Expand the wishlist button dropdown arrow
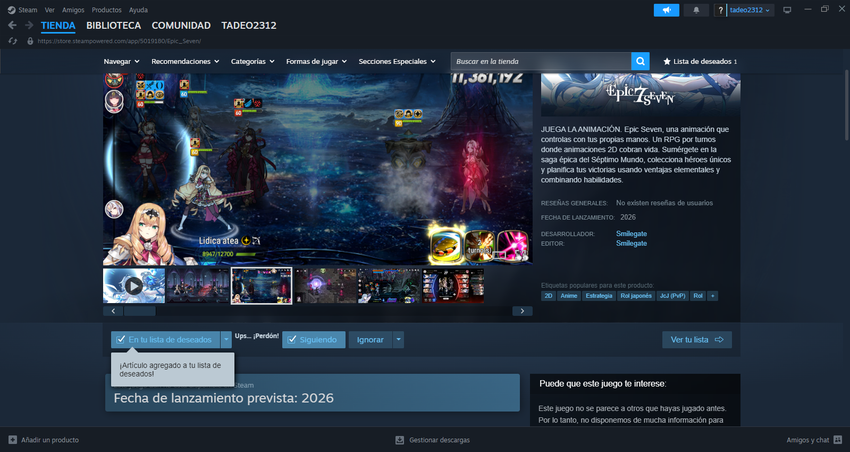850x452 pixels. click(226, 340)
